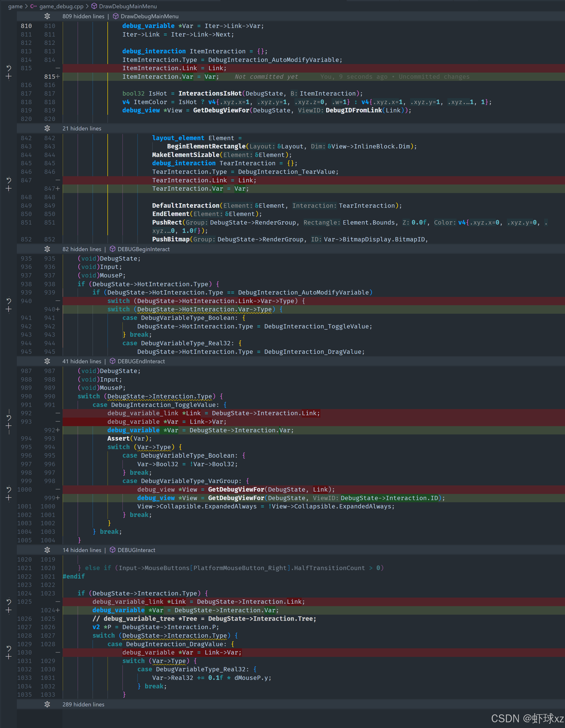Open game folder in the breadcrumb
Viewport: 565px width, 728px height.
click(15, 6)
